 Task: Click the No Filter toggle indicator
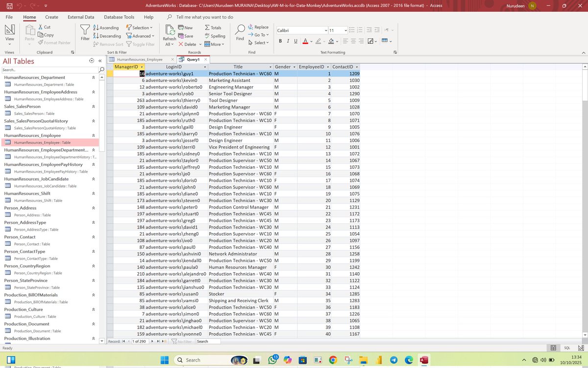point(182,341)
